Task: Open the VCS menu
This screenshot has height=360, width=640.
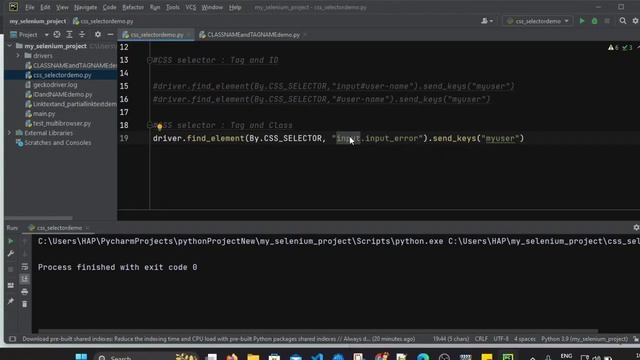Action: click(191, 7)
